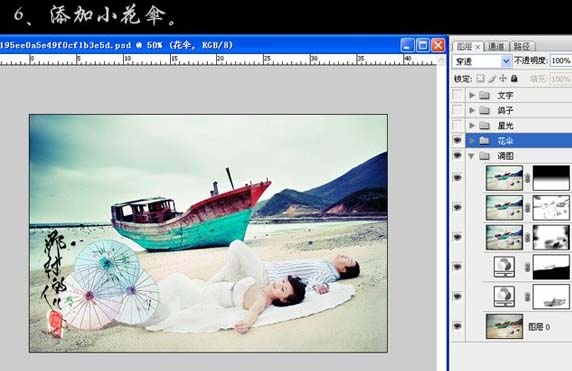The image size is (572, 371).
Task: Close the psd document window
Action: coord(438,46)
